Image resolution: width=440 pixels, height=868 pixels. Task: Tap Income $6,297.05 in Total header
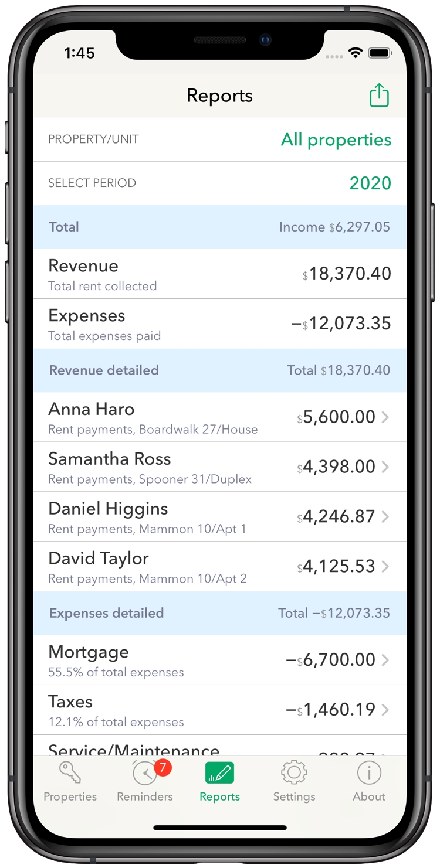334,227
